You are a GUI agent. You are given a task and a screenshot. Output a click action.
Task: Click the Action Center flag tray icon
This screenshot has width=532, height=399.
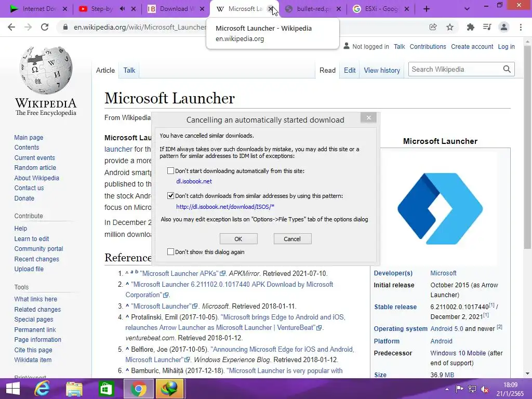[x=459, y=389]
